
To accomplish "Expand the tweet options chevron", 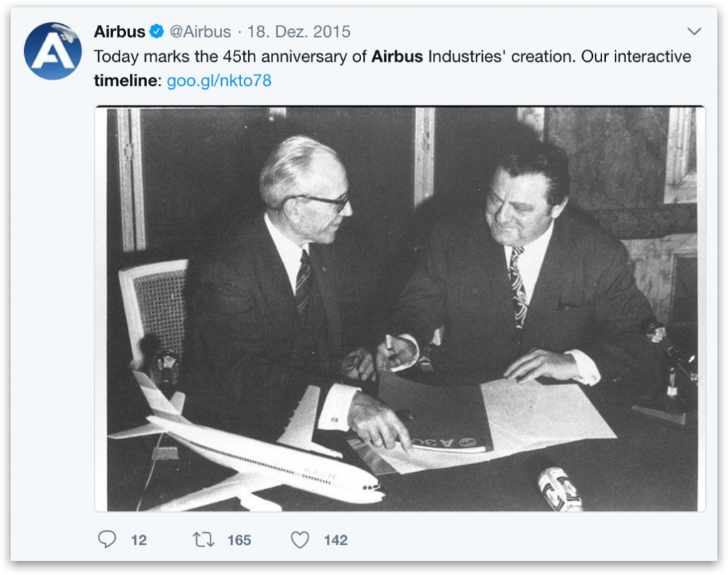I will 694,31.
